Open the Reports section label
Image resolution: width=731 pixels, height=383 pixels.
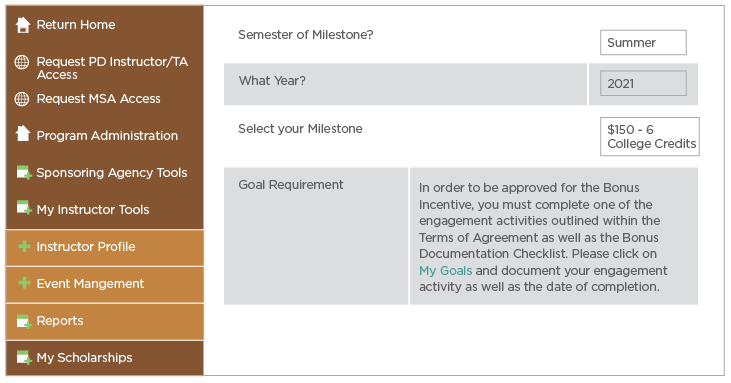(60, 321)
